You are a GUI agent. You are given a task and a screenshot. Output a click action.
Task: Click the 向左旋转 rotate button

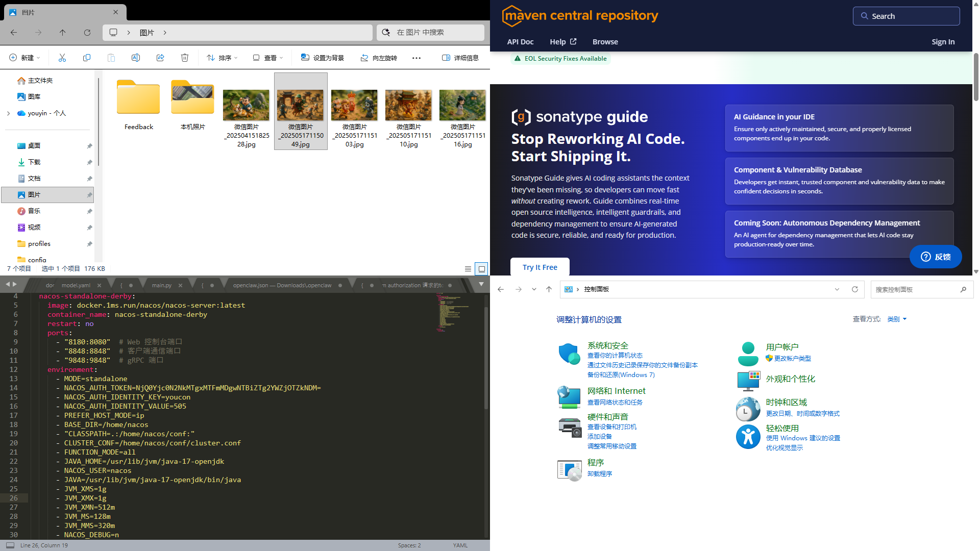(x=379, y=58)
